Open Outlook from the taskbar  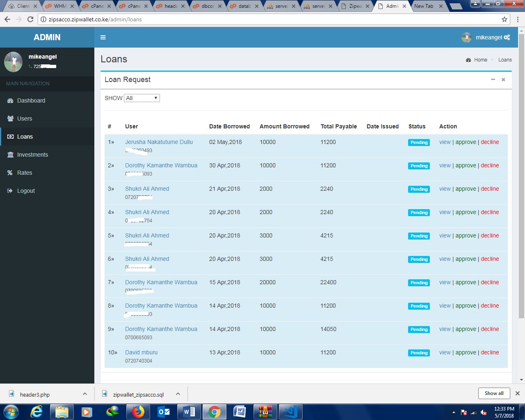[x=163, y=412]
